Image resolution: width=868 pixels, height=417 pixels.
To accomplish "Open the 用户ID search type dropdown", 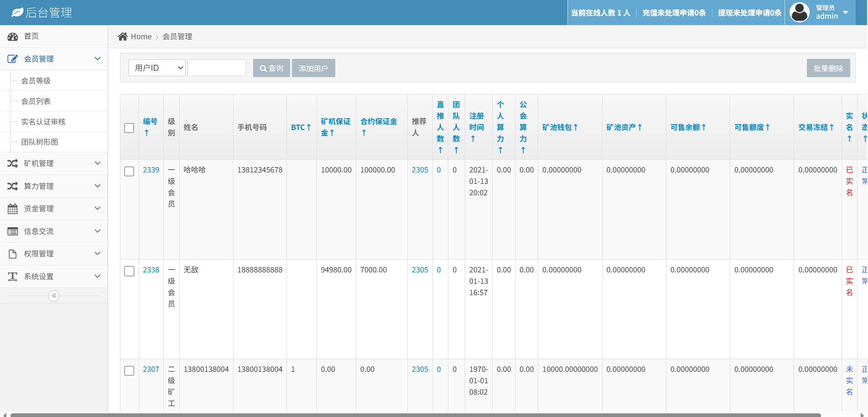I will pyautogui.click(x=157, y=68).
